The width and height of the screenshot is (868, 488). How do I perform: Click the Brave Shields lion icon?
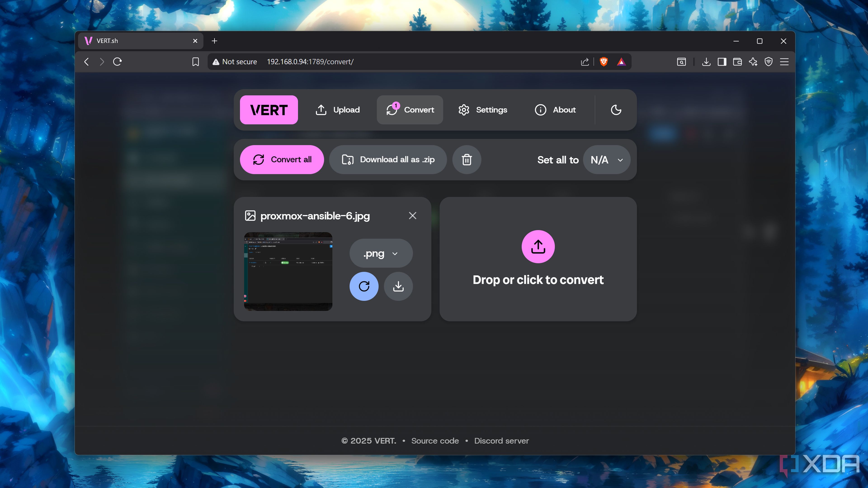pos(604,62)
